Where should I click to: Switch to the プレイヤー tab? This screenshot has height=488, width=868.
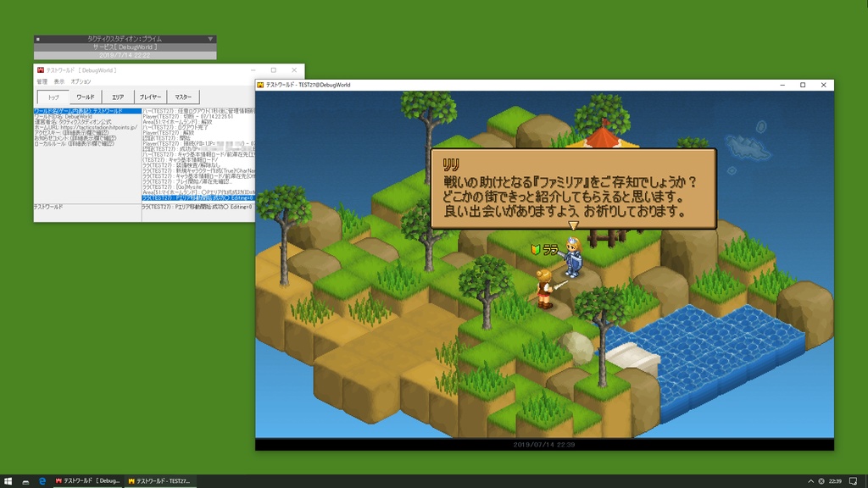pos(150,97)
